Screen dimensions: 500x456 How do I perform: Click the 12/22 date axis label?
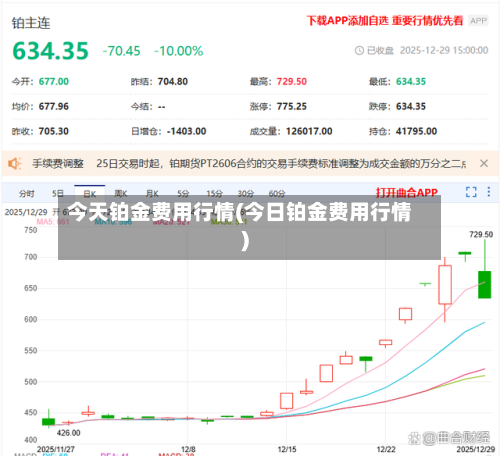coord(386,449)
